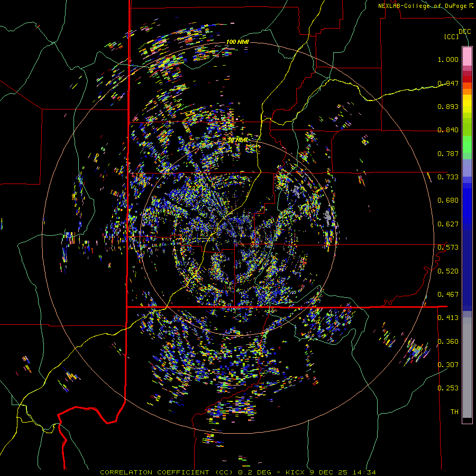Select the 0.893 scale value
The height and width of the screenshot is (476, 476).
448,106
